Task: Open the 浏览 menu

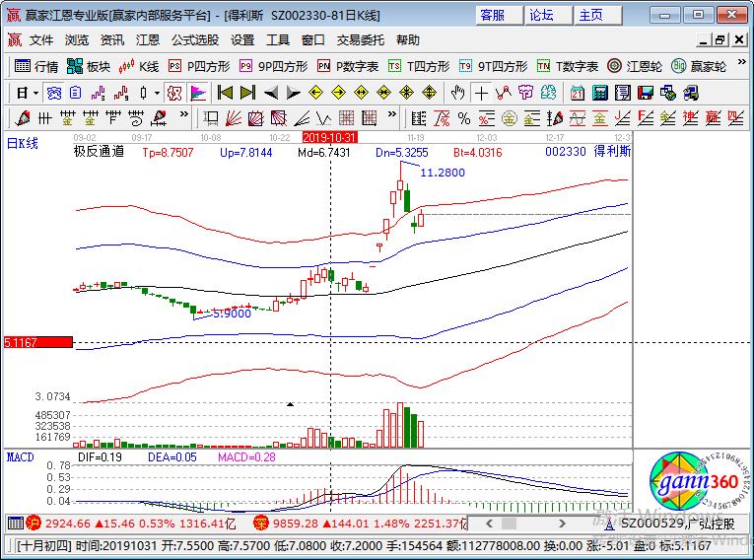Action: pyautogui.click(x=77, y=40)
